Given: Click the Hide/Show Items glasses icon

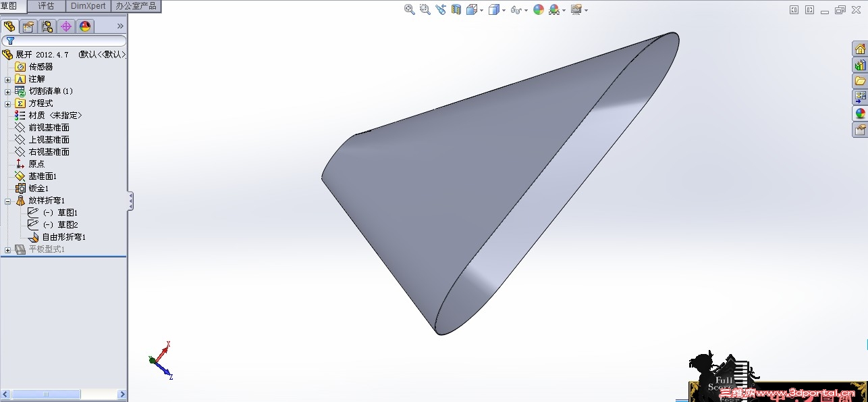Looking at the screenshot, I should point(516,9).
